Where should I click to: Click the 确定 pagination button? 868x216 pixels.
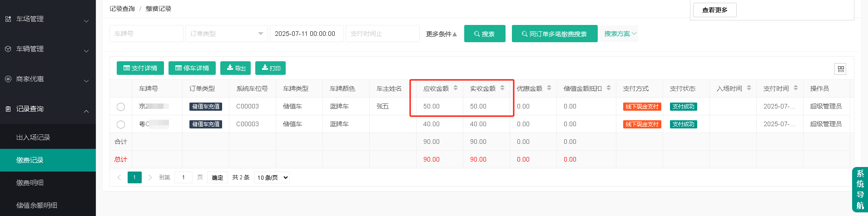point(218,177)
